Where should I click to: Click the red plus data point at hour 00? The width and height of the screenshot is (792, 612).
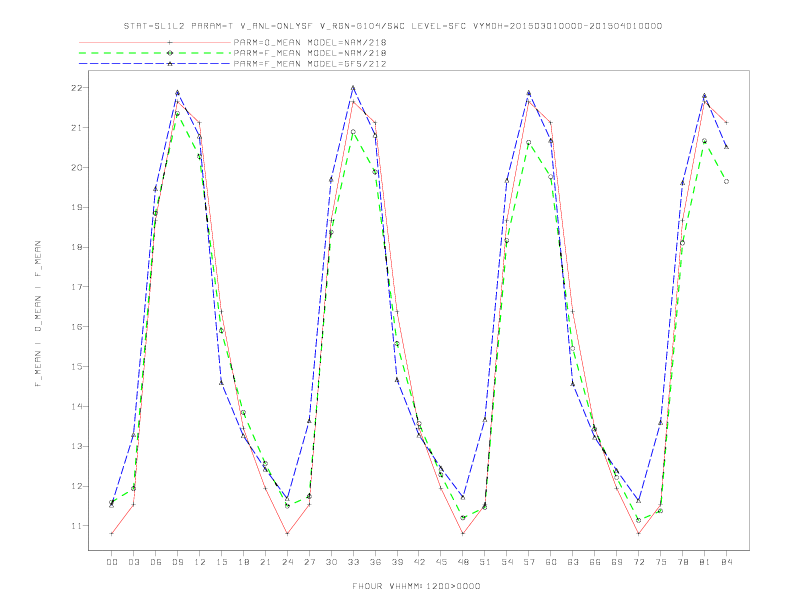click(112, 534)
